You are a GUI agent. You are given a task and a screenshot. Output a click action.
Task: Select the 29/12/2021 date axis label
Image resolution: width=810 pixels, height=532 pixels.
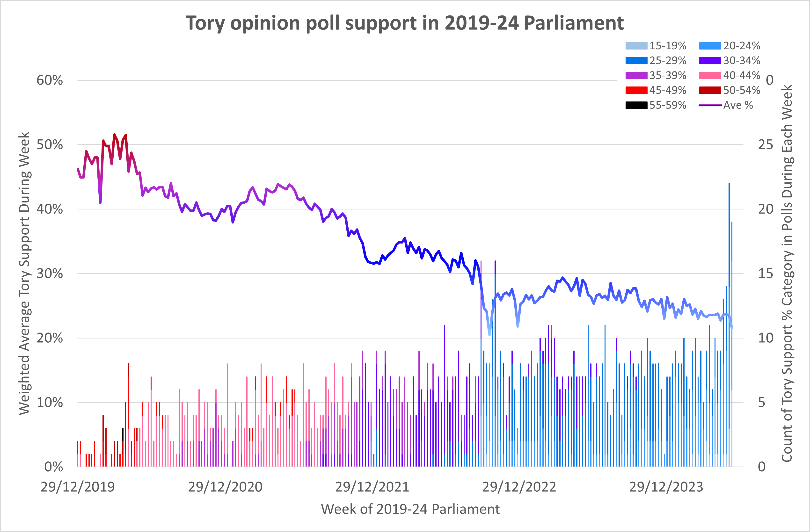coord(372,487)
